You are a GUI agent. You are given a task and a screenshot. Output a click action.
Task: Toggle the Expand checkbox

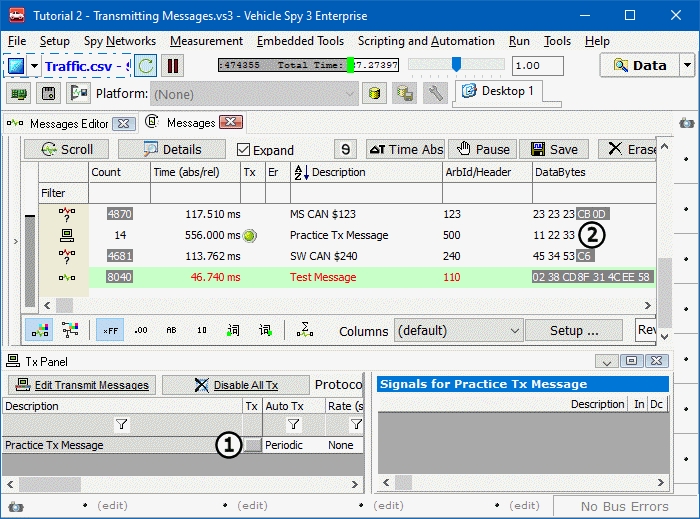(x=243, y=150)
